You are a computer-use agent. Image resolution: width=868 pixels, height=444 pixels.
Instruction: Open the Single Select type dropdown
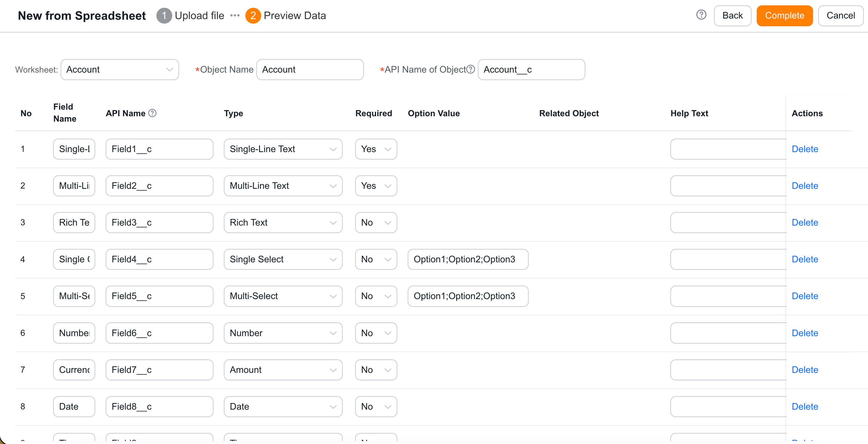283,259
